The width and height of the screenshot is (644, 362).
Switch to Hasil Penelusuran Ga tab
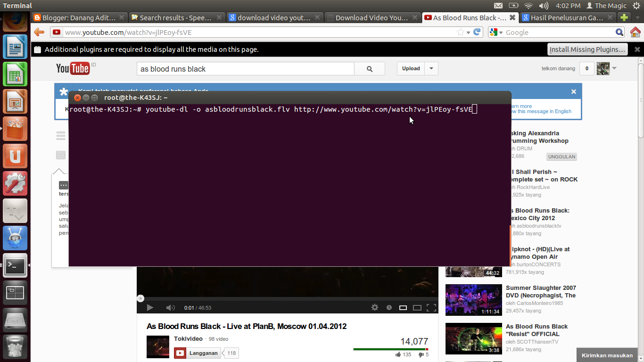tap(567, 18)
